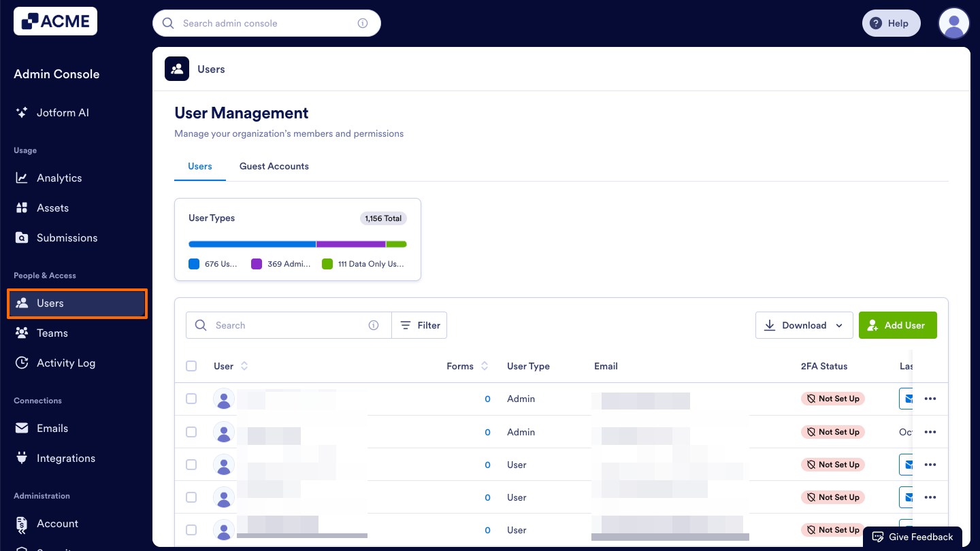The width and height of the screenshot is (980, 551).
Task: Tick the checkbox for the second Admin user
Action: click(x=191, y=431)
